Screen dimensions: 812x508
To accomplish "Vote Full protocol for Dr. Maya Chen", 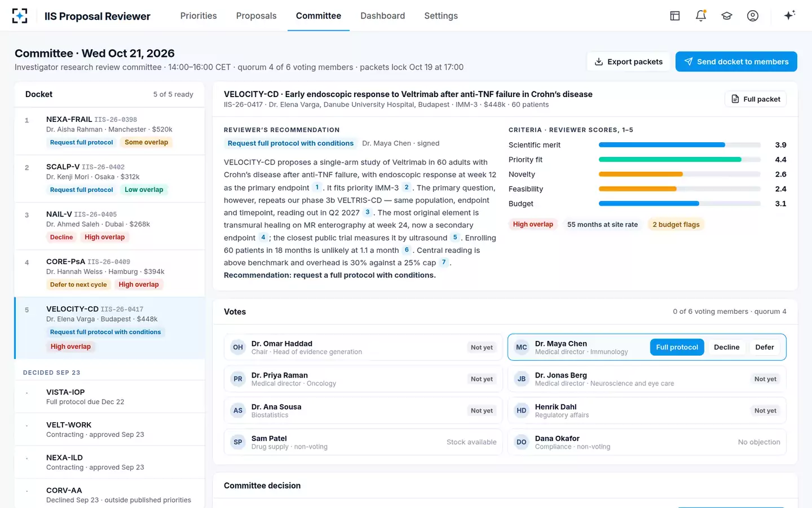I will pos(677,347).
